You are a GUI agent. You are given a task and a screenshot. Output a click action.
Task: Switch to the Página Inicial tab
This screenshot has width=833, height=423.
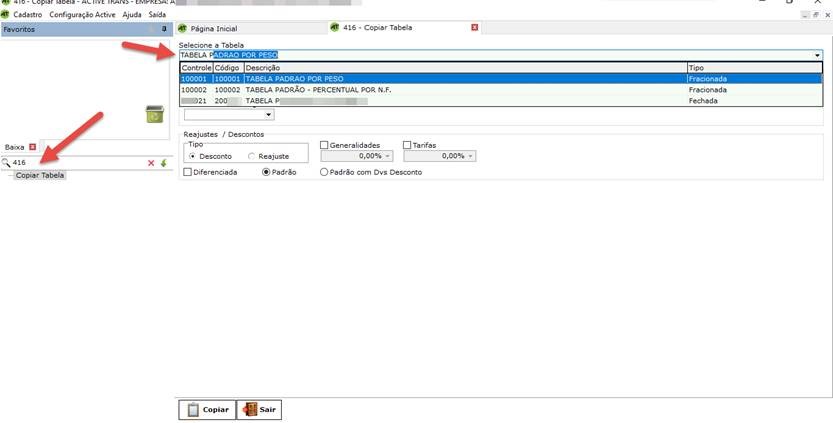pyautogui.click(x=212, y=28)
